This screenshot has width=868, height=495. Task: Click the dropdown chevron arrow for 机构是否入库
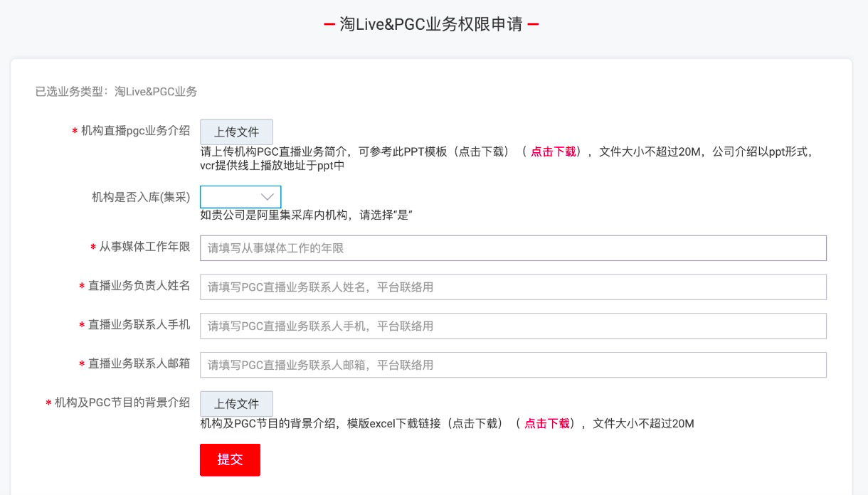[268, 197]
